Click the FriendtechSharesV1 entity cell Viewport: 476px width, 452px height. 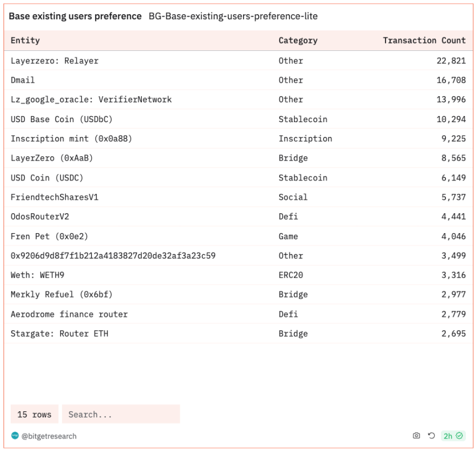54,197
